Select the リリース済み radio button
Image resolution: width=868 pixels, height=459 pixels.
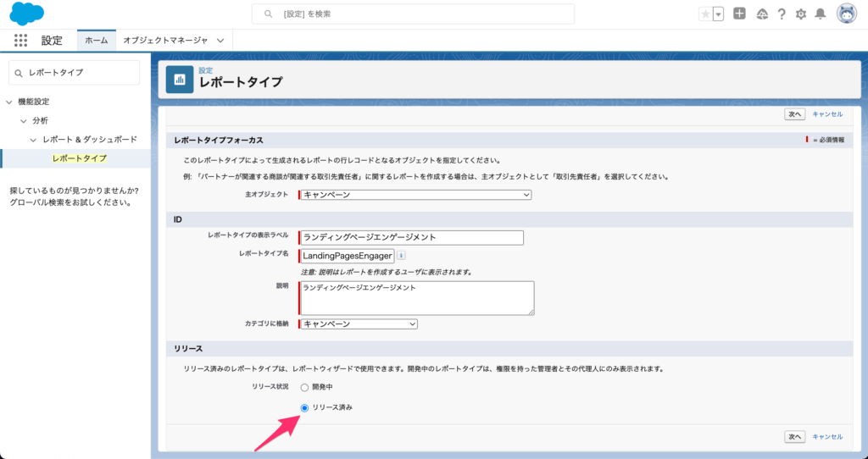click(305, 407)
